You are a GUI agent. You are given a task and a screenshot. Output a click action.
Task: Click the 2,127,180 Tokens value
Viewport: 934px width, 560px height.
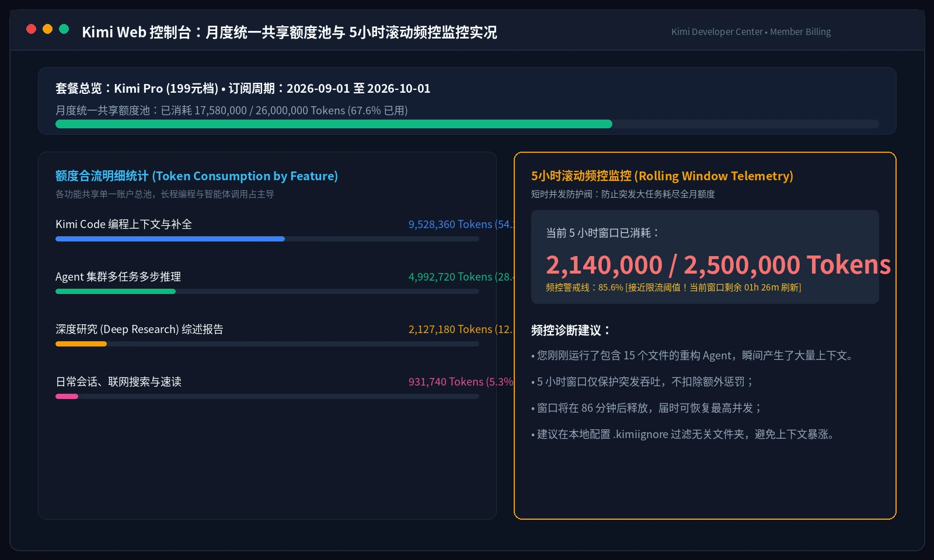click(461, 329)
